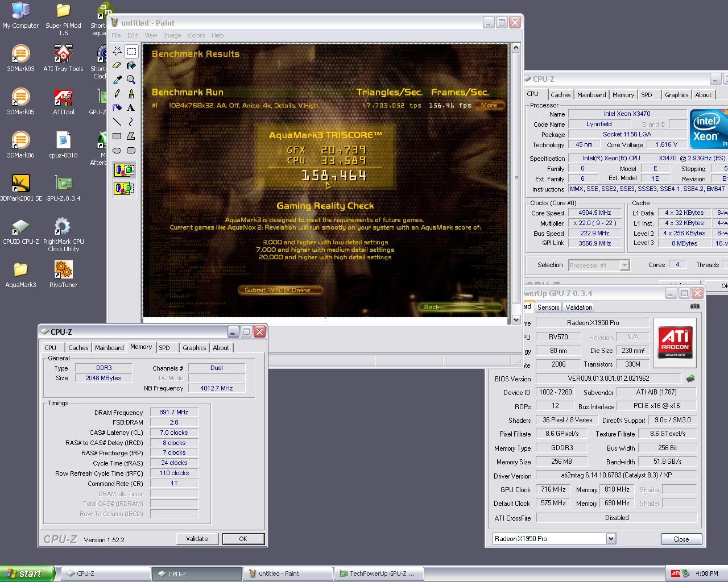Click the DRAM Frequency value field
This screenshot has height=582, width=728.
pos(174,413)
